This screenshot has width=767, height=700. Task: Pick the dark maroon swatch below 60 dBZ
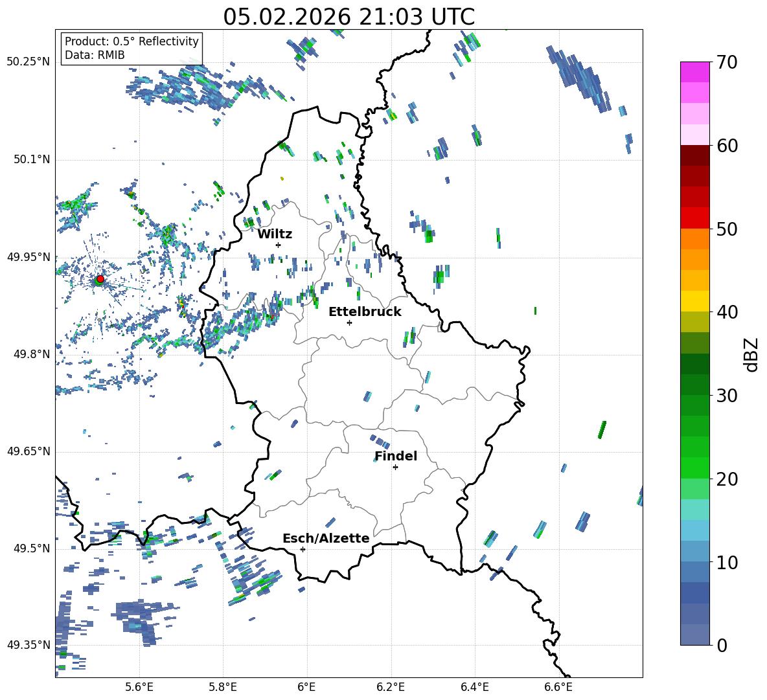click(695, 155)
